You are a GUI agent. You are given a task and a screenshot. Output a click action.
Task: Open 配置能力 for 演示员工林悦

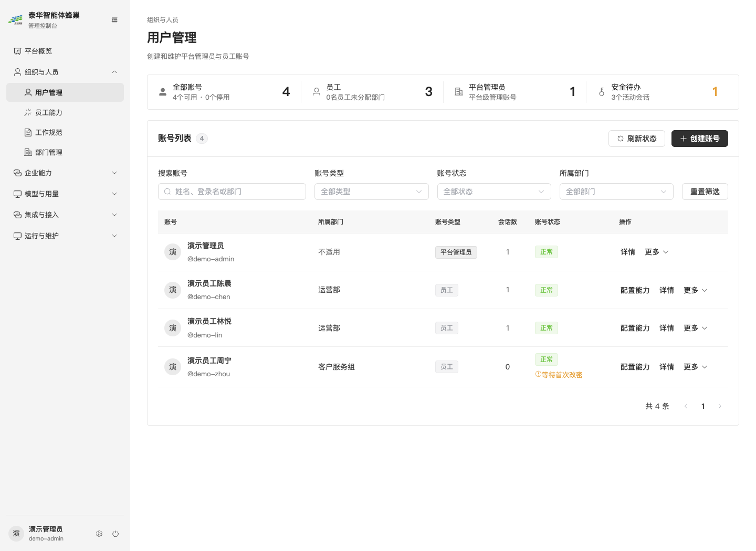pyautogui.click(x=635, y=328)
